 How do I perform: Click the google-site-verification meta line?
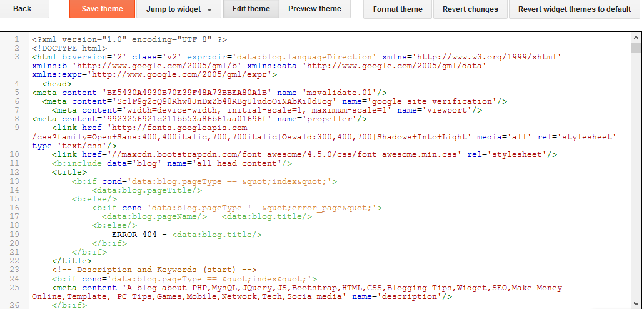pyautogui.click(x=274, y=101)
